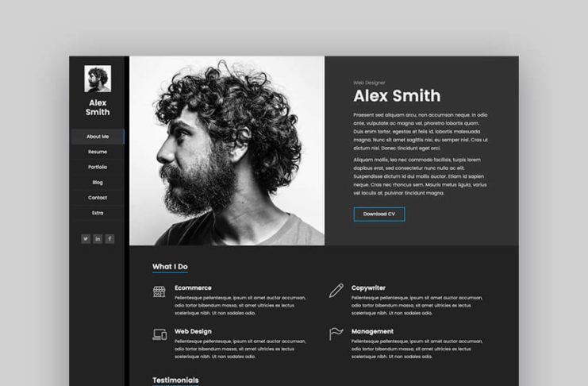Click the Download CV button
Viewport: 588px width, 386px height.
379,214
